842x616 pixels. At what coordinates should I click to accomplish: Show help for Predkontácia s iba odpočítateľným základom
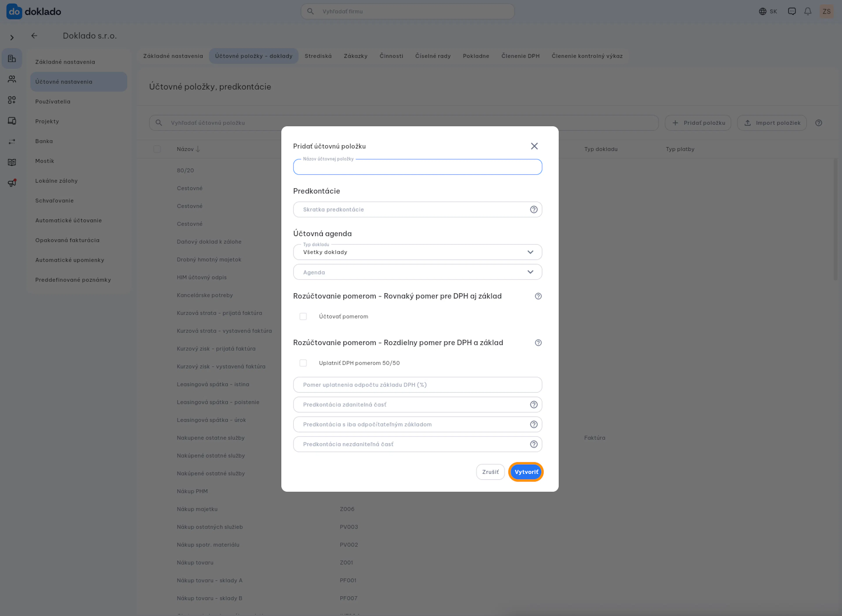click(x=534, y=424)
